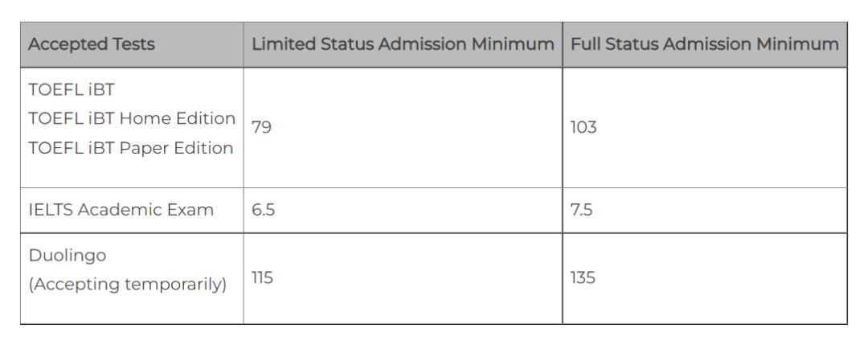
Task: Click the Full Status Admission Minimum header
Action: 704,44
